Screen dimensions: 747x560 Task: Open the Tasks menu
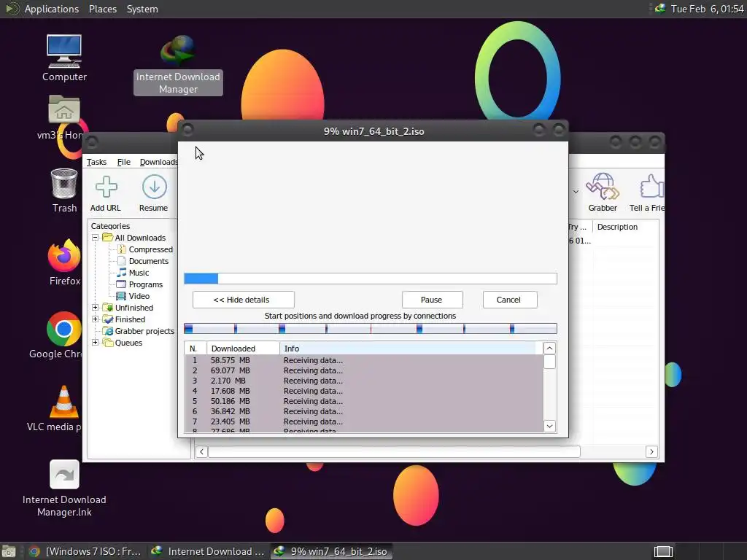pos(96,162)
